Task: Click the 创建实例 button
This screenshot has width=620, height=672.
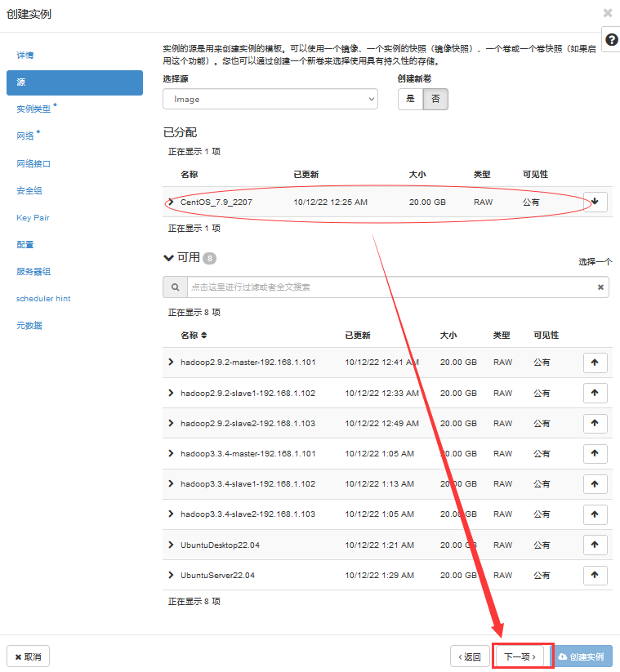Action: [x=582, y=656]
